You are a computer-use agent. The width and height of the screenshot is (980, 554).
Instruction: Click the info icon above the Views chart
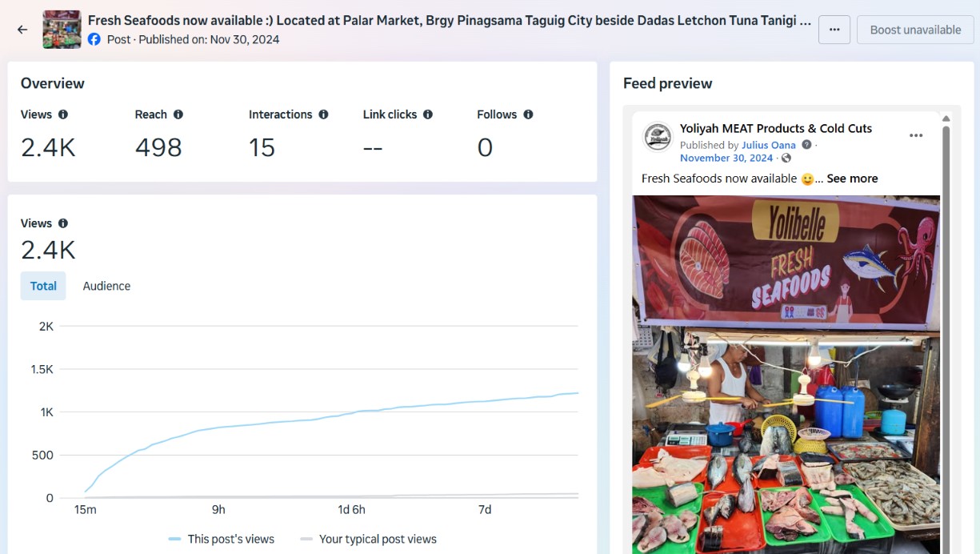pos(63,223)
